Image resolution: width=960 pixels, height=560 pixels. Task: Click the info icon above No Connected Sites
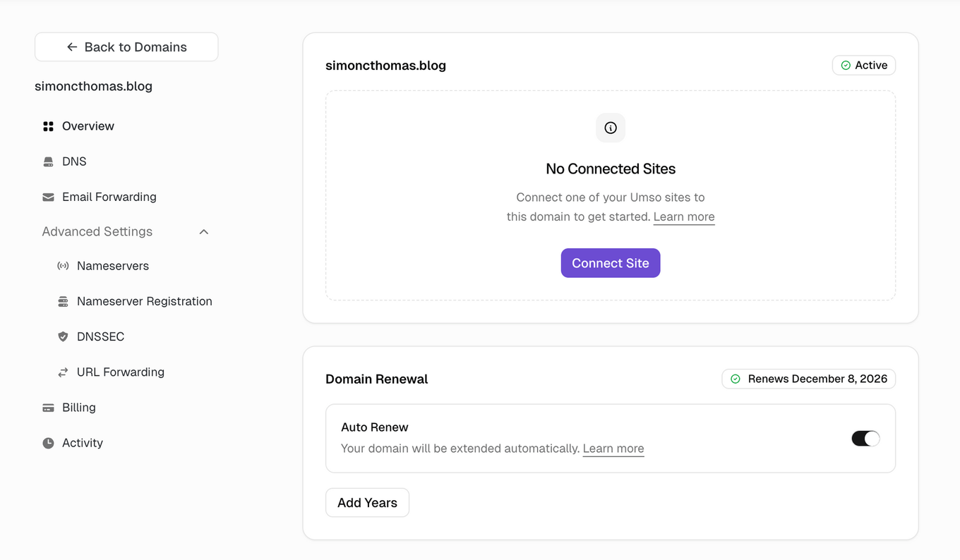pyautogui.click(x=610, y=128)
